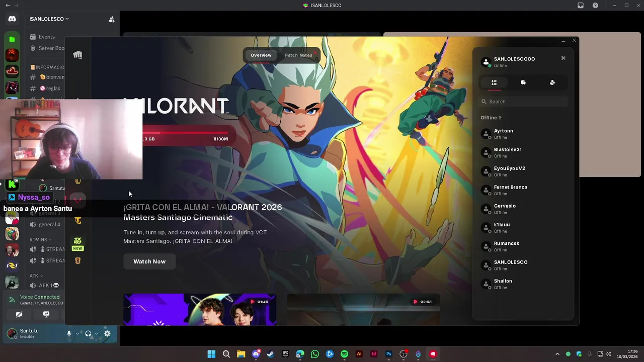Open Steam from the taskbar

[271, 354]
